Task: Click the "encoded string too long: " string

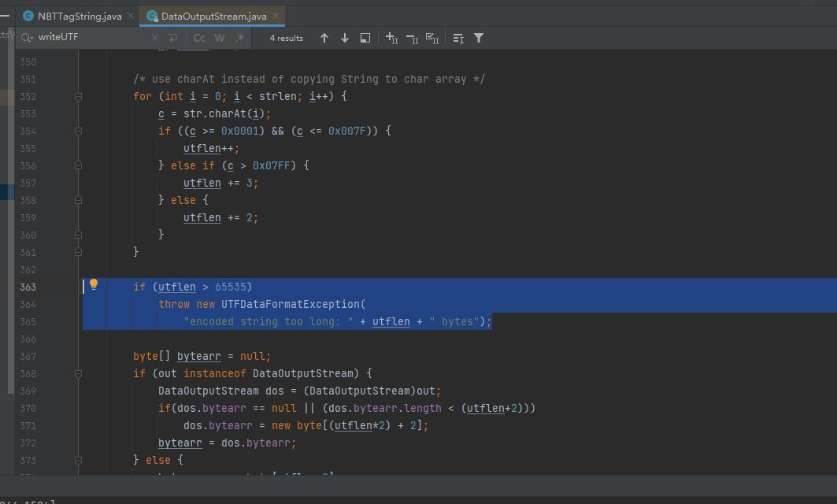Action: (x=268, y=322)
